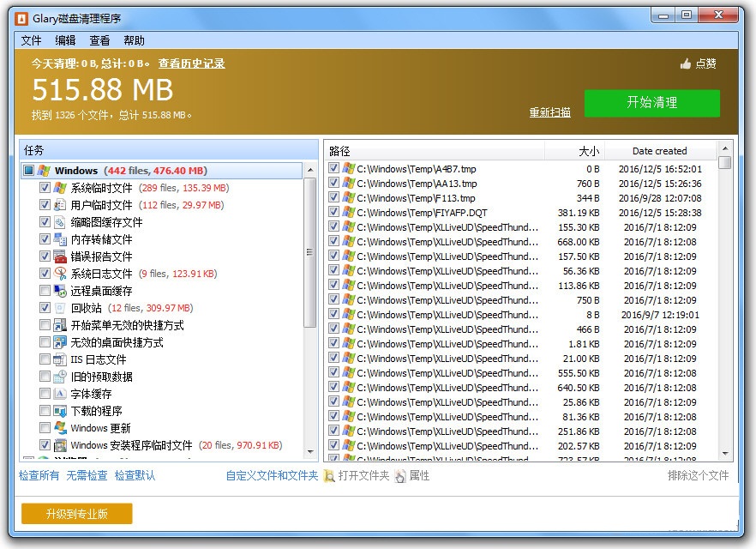The image size is (756, 549).
Task: Click task list scroll-up arrow
Action: pyautogui.click(x=310, y=170)
